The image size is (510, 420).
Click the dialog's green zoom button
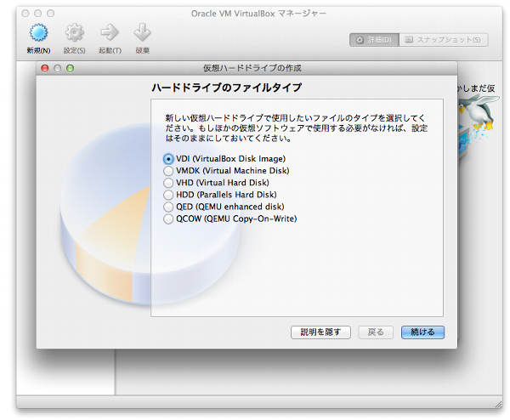(70, 68)
